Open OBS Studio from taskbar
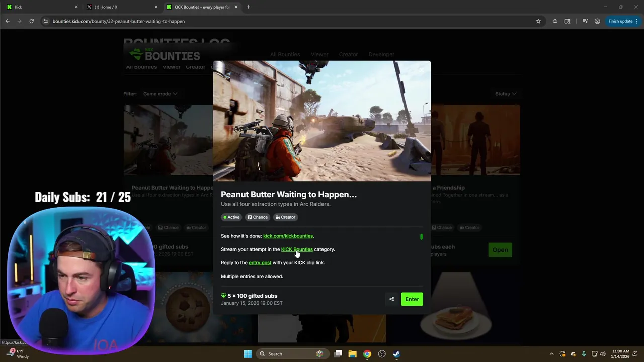 [x=382, y=354]
